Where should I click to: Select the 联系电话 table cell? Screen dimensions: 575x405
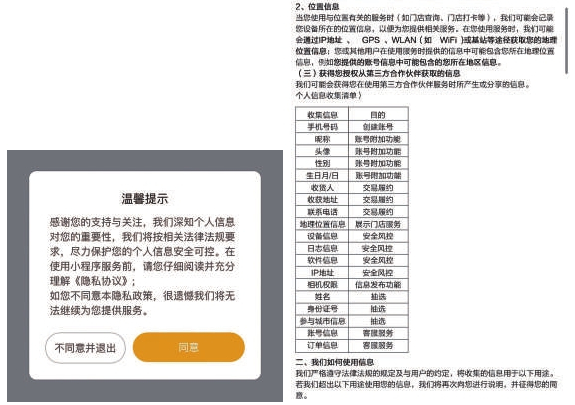322,212
